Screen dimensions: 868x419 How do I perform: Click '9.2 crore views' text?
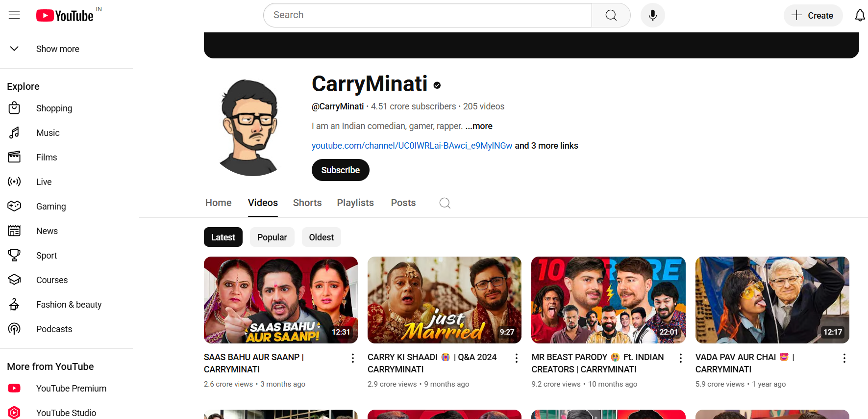[556, 384]
